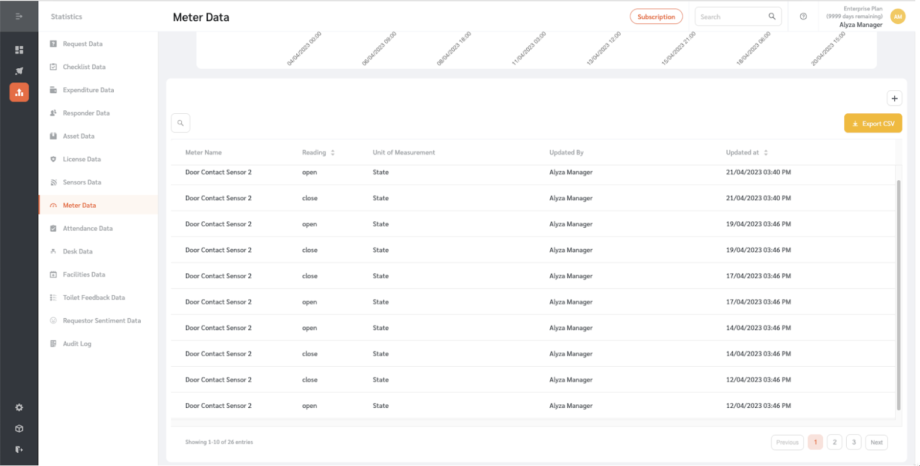Click the plus add button
The image size is (920, 466).
point(894,99)
